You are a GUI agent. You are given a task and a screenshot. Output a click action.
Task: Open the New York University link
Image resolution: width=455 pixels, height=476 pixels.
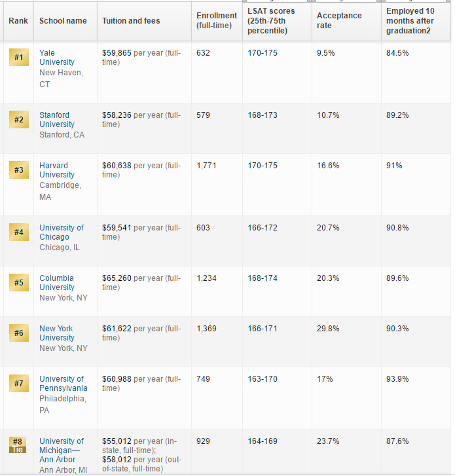[x=56, y=333]
